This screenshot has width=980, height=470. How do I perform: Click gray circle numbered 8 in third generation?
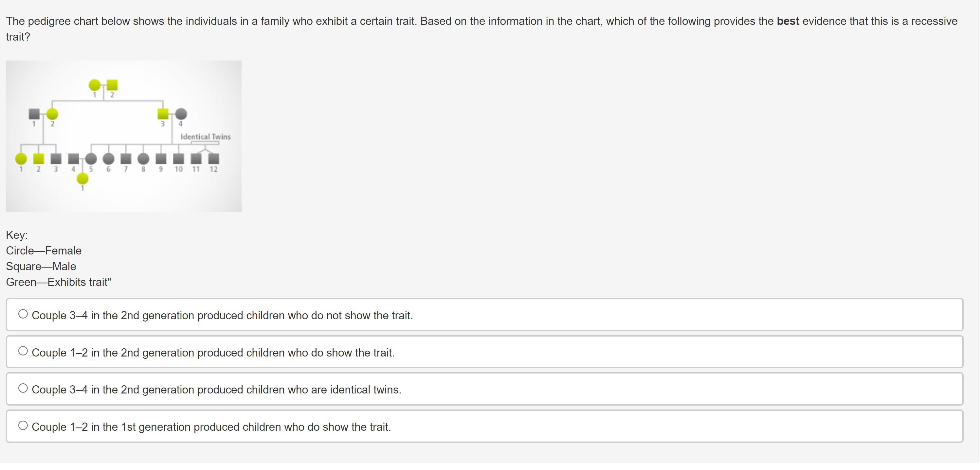click(x=143, y=159)
